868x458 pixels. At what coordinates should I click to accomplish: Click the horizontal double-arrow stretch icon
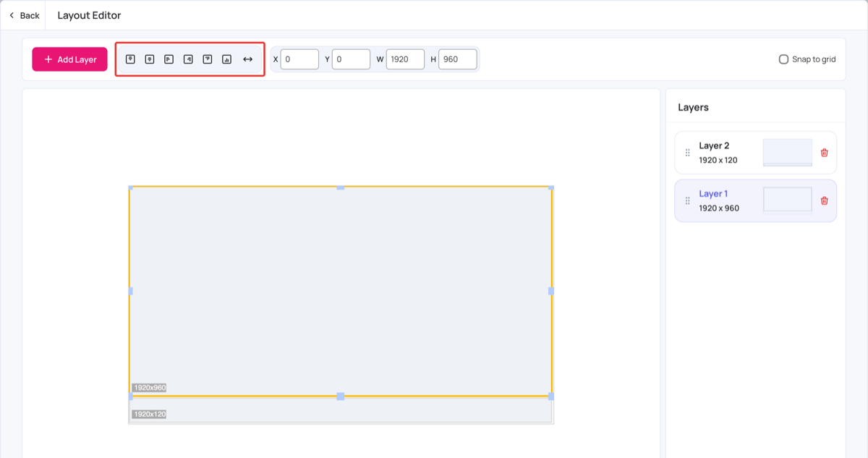pos(247,59)
